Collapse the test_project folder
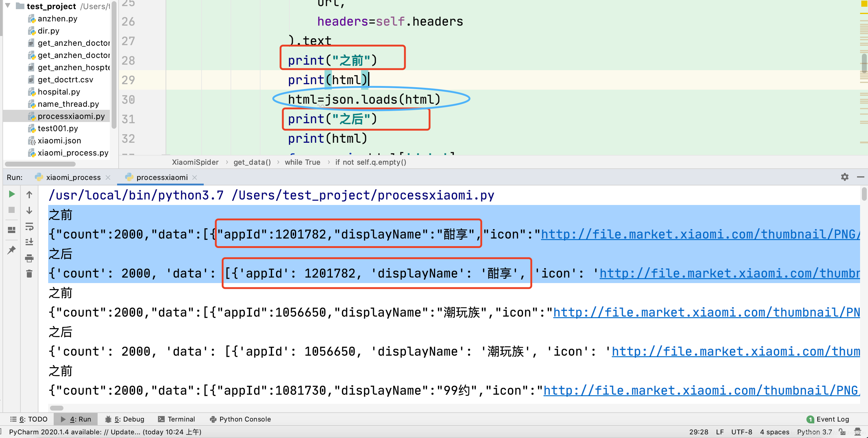 [7, 6]
